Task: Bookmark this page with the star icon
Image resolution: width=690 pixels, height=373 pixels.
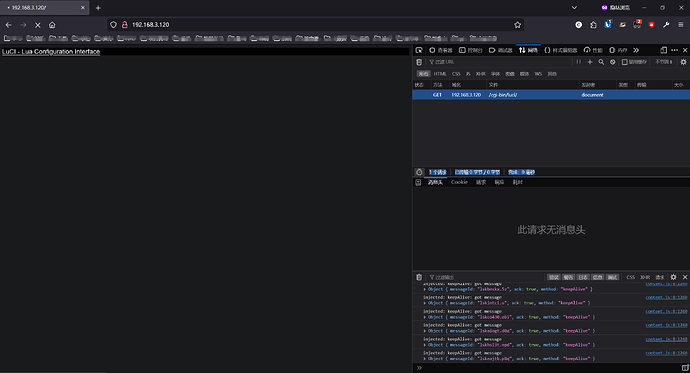Action: [518, 25]
